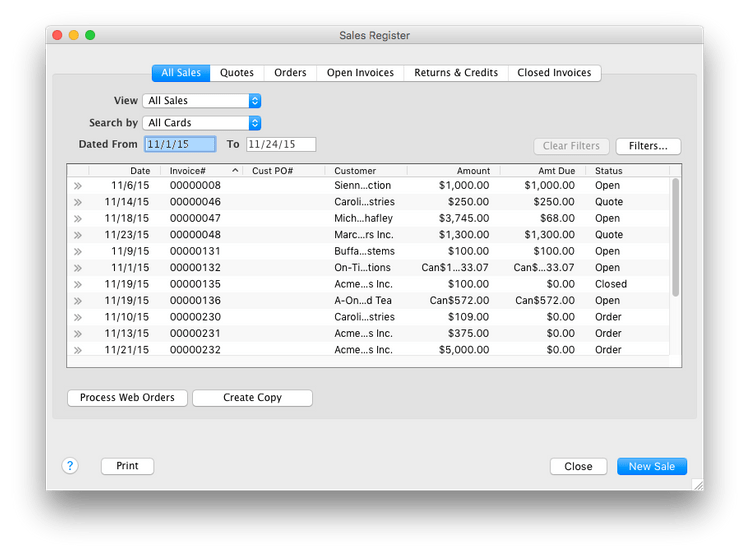750x557 pixels.
Task: Sort by the Cust PO# column header
Action: [x=284, y=171]
